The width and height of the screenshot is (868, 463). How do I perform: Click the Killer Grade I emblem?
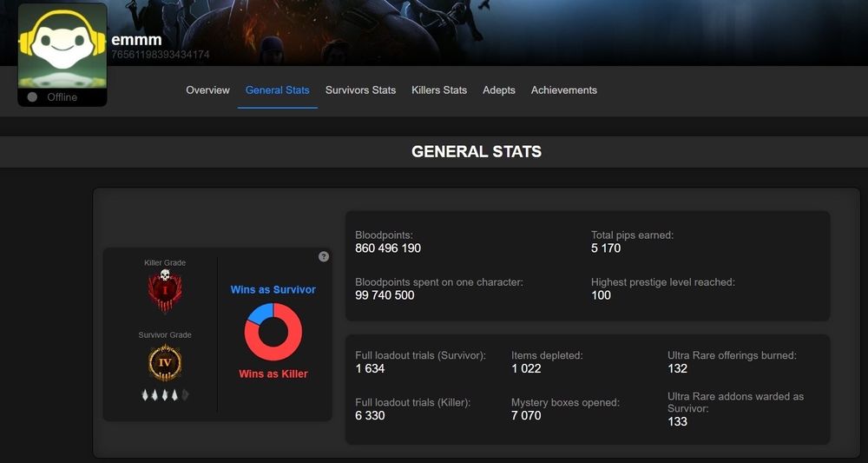(x=165, y=292)
